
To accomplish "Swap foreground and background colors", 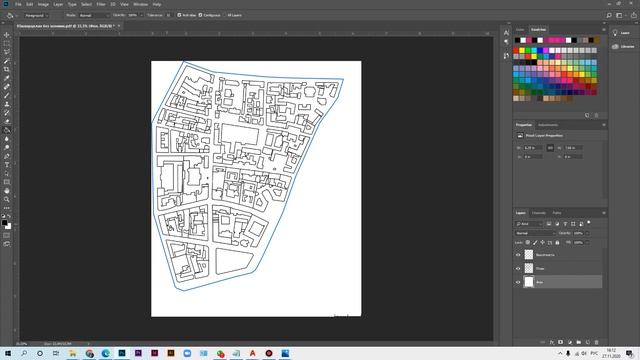I will (9, 216).
